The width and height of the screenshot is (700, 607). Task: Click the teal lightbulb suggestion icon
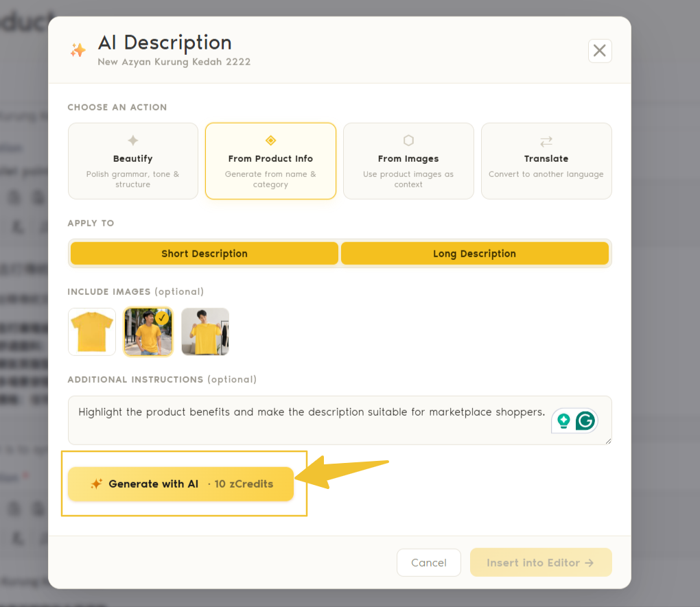pyautogui.click(x=564, y=420)
